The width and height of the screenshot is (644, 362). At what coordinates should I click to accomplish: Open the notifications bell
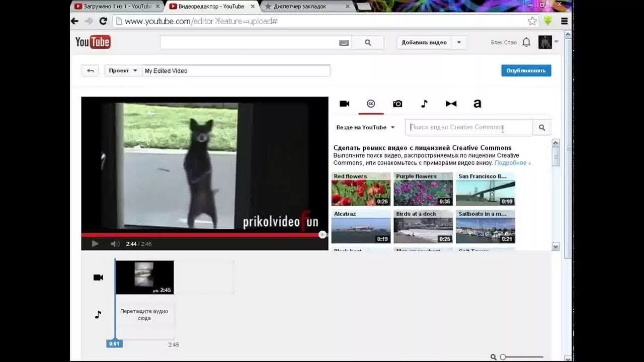(526, 42)
